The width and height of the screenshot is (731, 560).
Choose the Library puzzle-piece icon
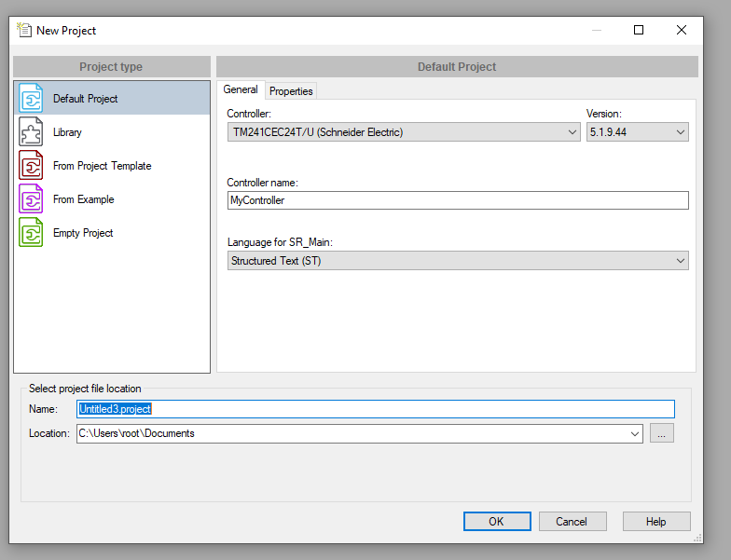(31, 132)
